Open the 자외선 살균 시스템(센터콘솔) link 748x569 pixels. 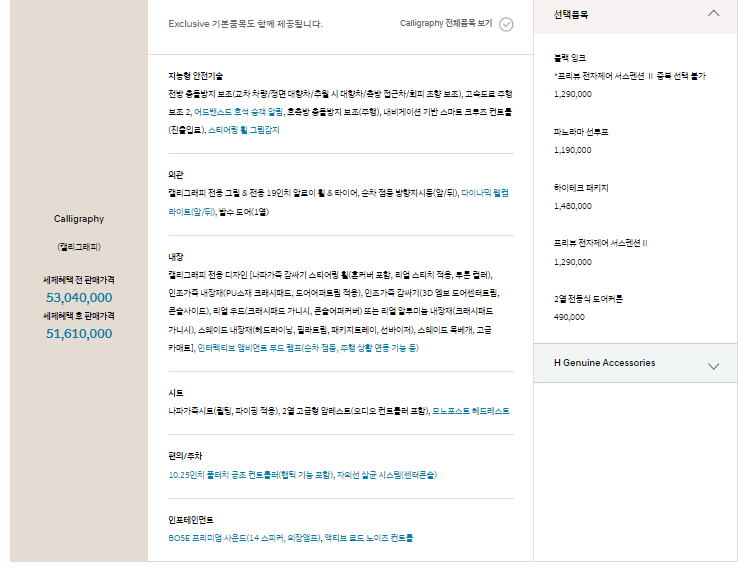[387, 475]
